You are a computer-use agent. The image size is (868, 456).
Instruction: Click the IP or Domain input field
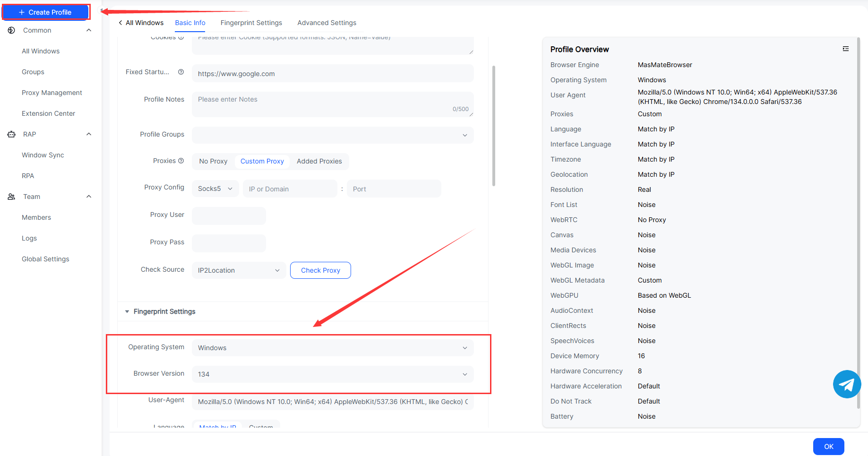pyautogui.click(x=290, y=189)
